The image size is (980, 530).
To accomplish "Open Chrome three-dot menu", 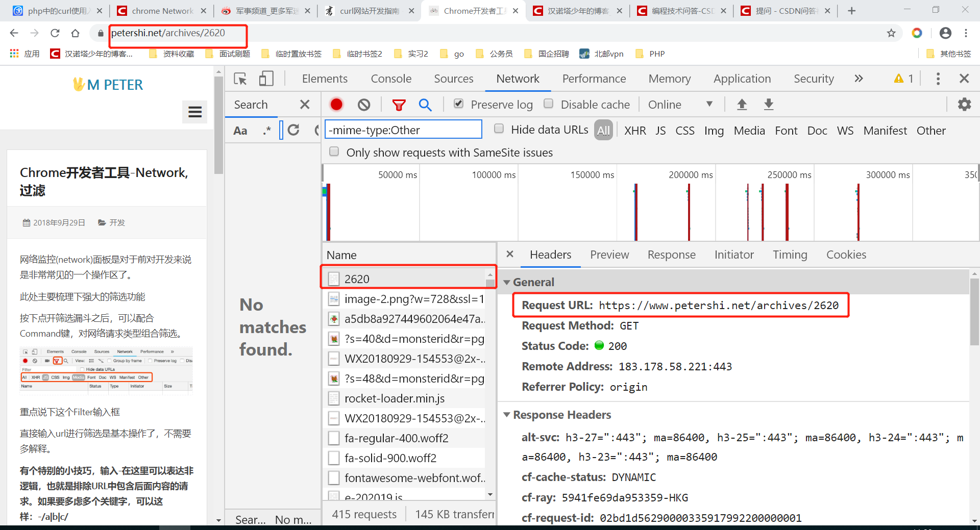I will point(966,33).
